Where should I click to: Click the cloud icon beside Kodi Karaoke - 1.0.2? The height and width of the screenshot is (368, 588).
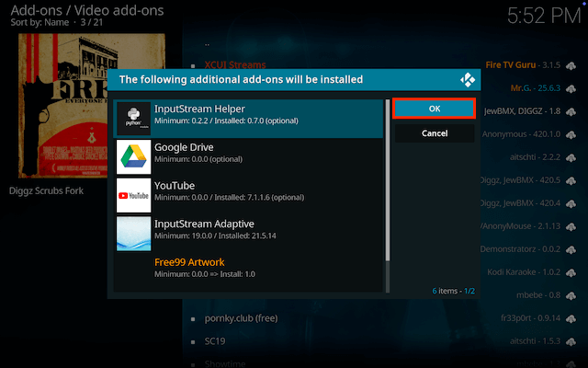(x=571, y=272)
